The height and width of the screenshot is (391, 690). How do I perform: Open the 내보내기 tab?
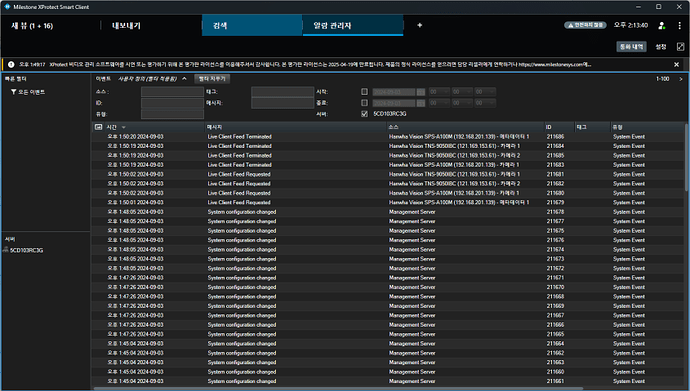pyautogui.click(x=126, y=26)
